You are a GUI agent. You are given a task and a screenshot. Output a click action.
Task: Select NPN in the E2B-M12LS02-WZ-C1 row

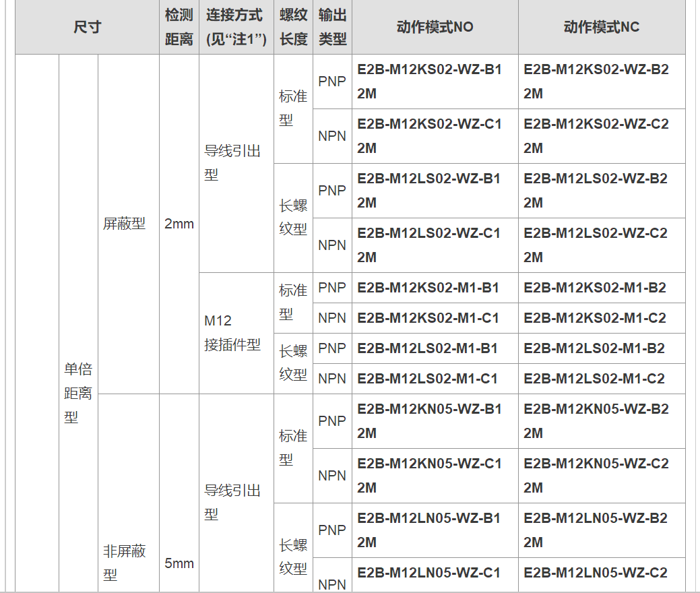(x=333, y=245)
